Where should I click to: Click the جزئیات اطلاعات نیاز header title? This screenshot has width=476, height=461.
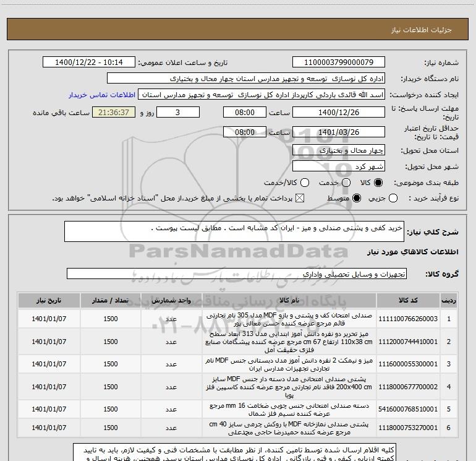[422, 30]
